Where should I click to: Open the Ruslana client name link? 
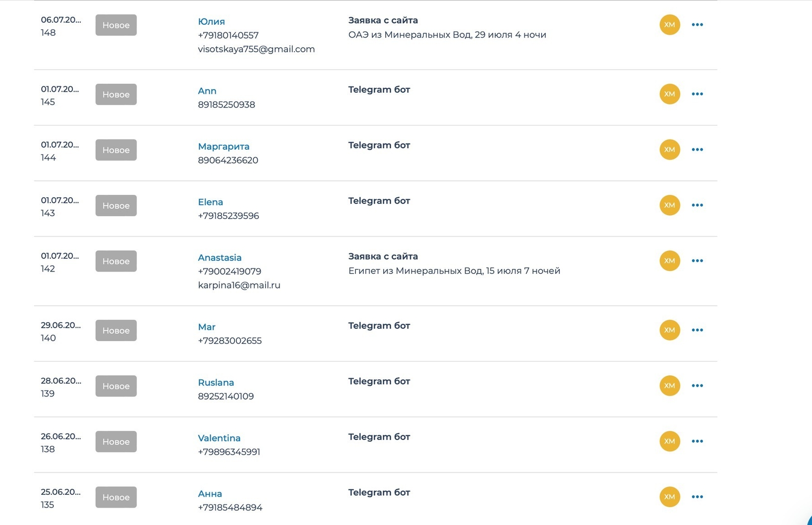click(x=216, y=382)
